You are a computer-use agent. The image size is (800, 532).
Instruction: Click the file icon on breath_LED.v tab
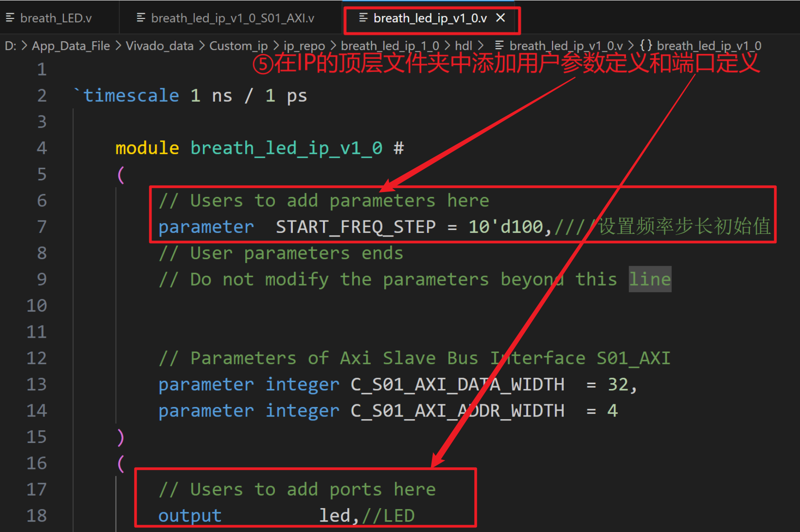[10, 18]
